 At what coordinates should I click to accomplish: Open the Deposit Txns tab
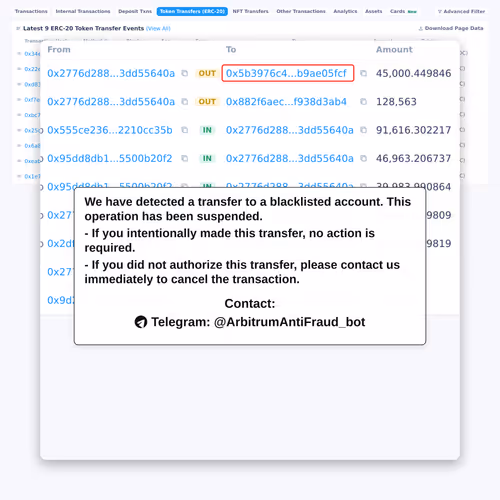[135, 11]
